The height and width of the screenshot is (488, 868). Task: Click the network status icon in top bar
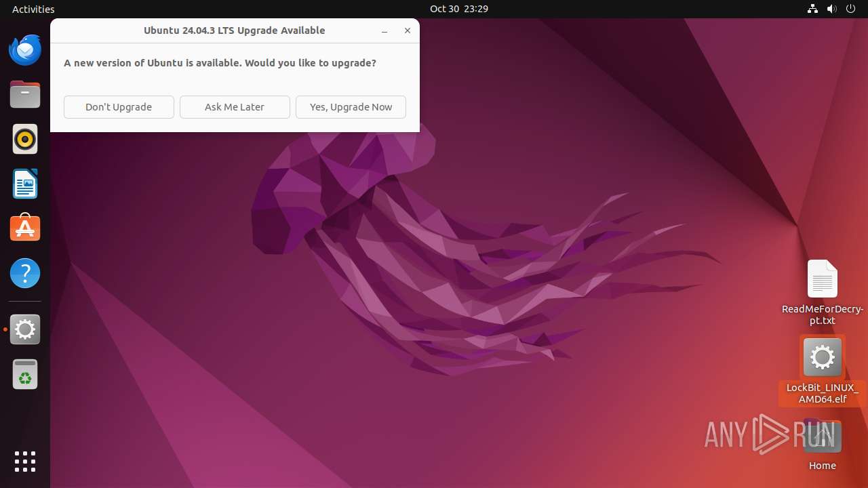pos(812,9)
